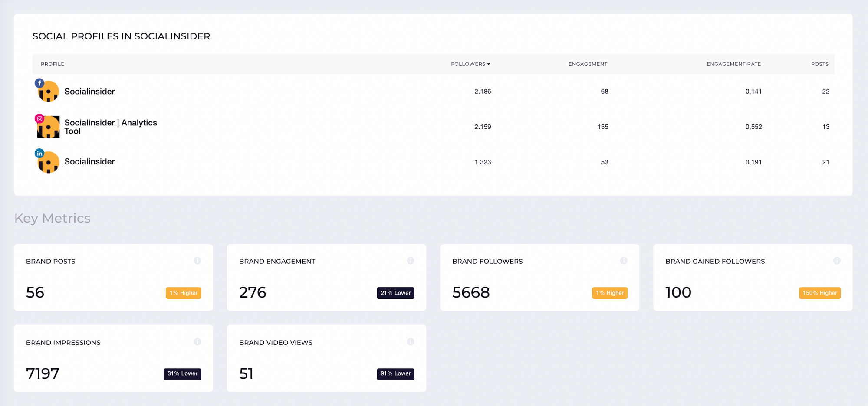Click the Instagram Socialinsider Analytics Tool avatar
Image resolution: width=868 pixels, height=406 pixels.
[x=49, y=127]
